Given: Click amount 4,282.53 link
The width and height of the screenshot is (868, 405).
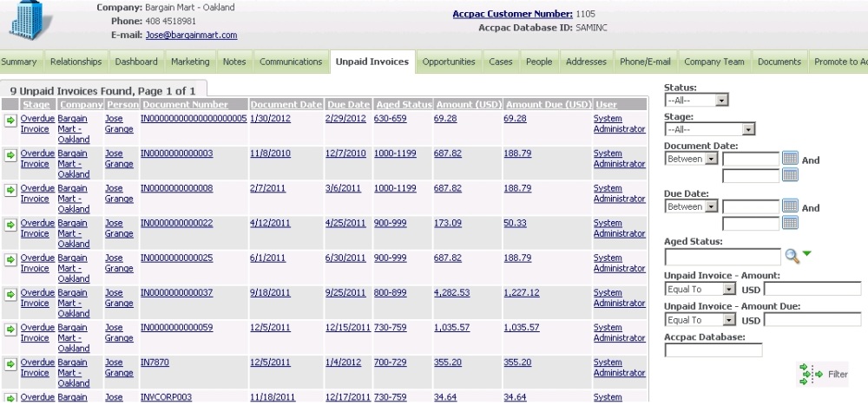Looking at the screenshot, I should (451, 292).
